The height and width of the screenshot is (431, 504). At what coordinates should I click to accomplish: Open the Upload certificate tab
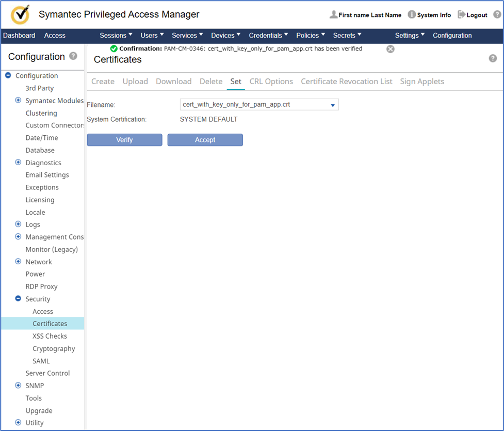(135, 82)
